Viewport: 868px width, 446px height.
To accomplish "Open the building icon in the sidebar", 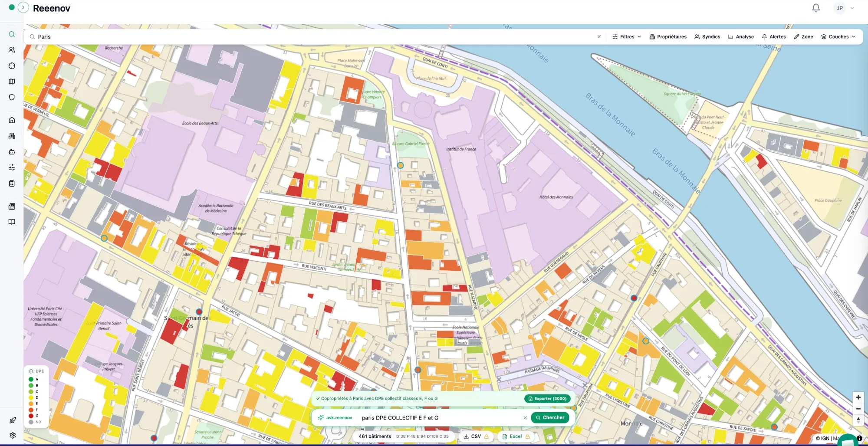I will point(12,136).
